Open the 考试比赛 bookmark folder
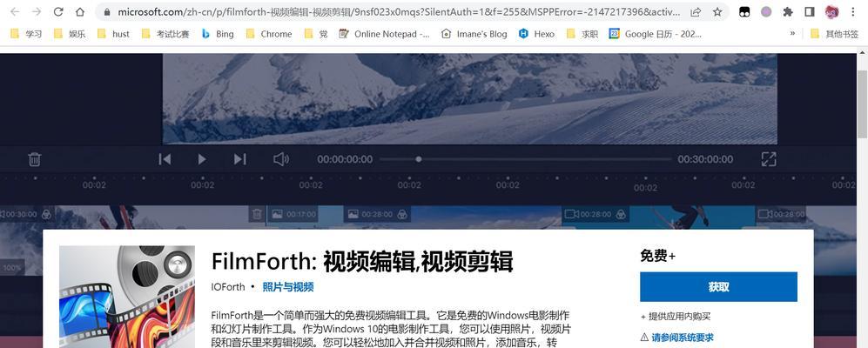 click(165, 34)
